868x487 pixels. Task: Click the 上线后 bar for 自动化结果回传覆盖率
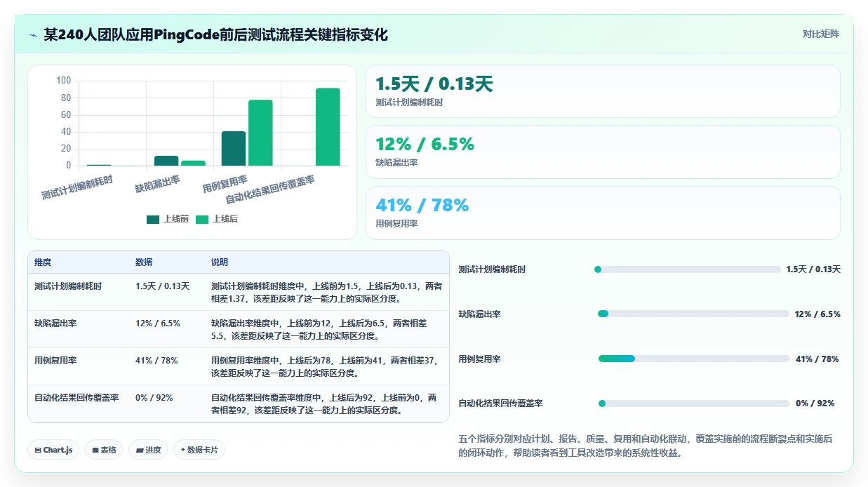pyautogui.click(x=328, y=127)
